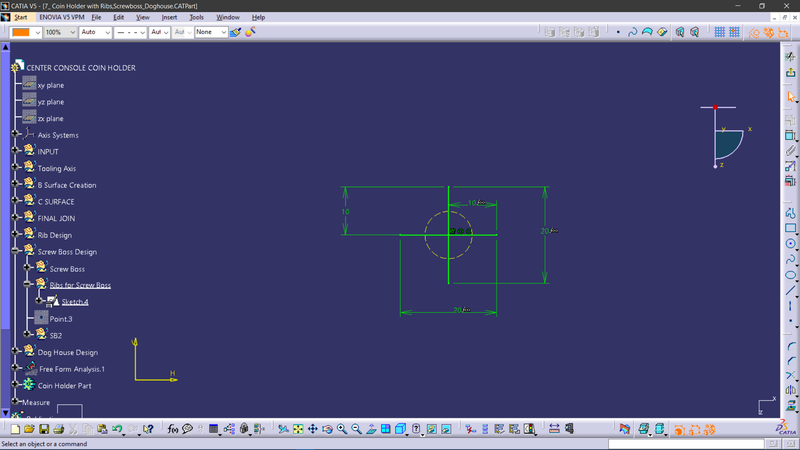The width and height of the screenshot is (800, 450).
Task: Click the Formula f(x) icon
Action: coord(172,429)
